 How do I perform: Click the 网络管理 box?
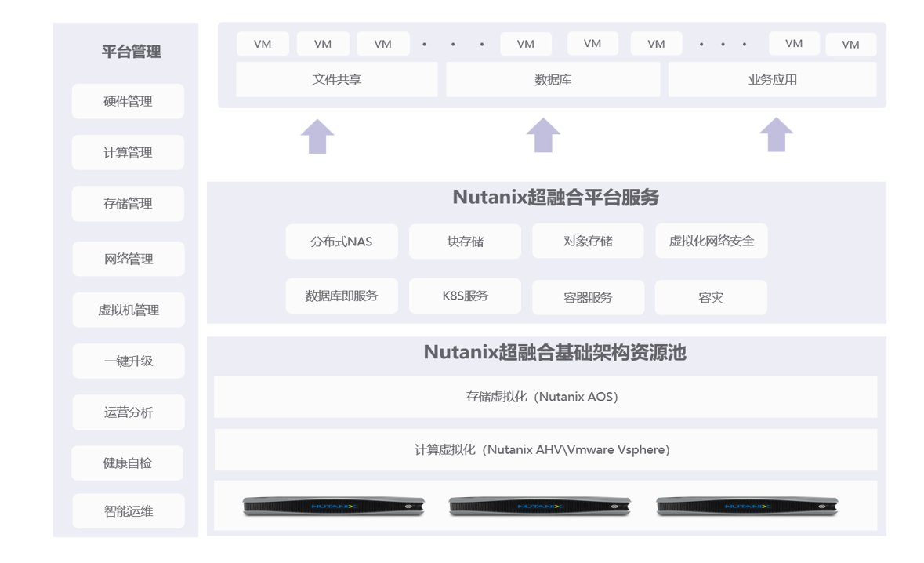click(x=129, y=259)
